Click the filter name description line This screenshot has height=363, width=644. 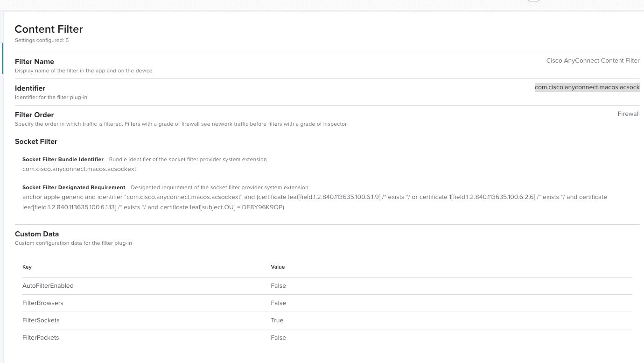(x=84, y=71)
